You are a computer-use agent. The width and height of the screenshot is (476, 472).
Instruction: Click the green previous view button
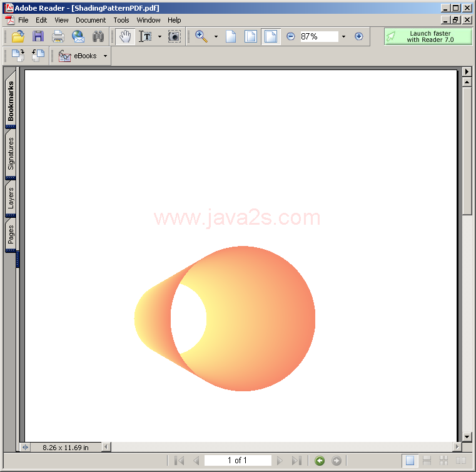click(x=320, y=461)
